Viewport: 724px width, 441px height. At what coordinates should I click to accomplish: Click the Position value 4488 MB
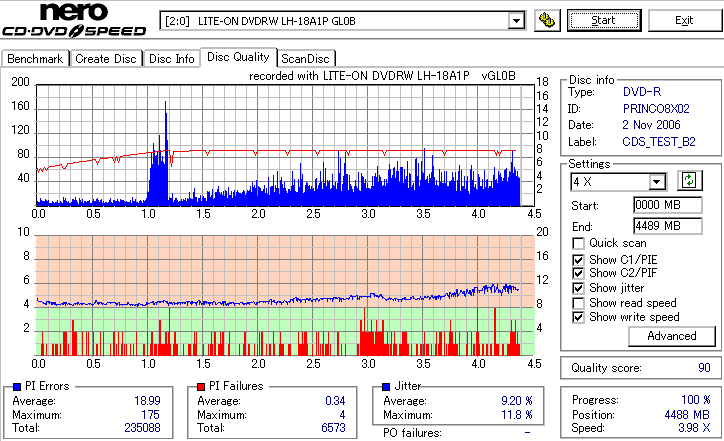click(x=688, y=415)
